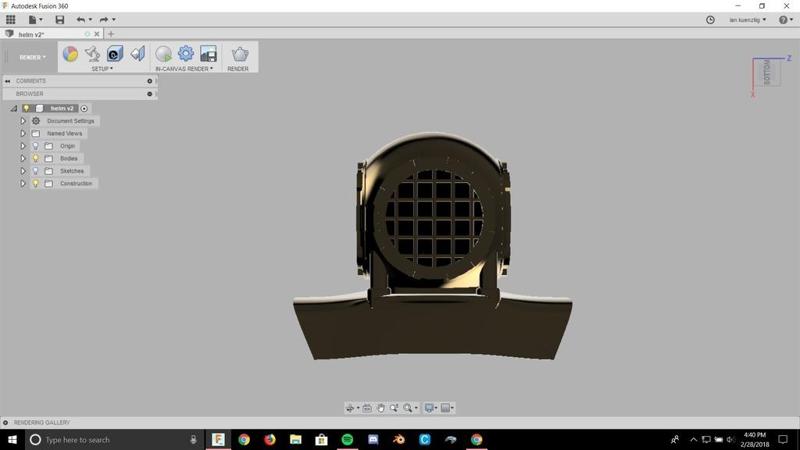
Task: Open the File menu dropdown
Action: click(x=35, y=19)
